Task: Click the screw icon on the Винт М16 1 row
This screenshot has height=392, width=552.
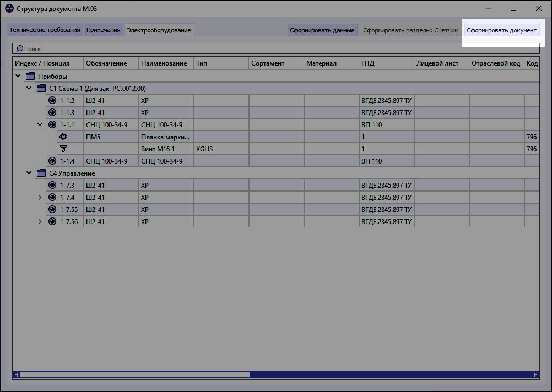Action: point(63,149)
